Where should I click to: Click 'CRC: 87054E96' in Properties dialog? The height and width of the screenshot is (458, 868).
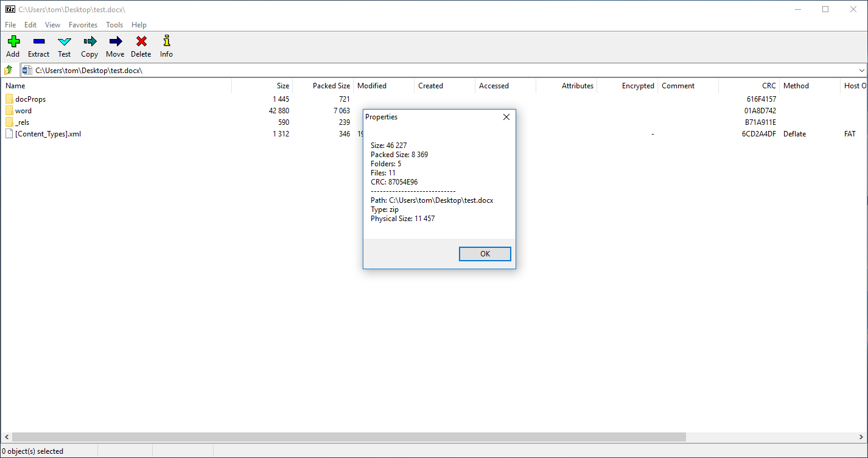394,181
